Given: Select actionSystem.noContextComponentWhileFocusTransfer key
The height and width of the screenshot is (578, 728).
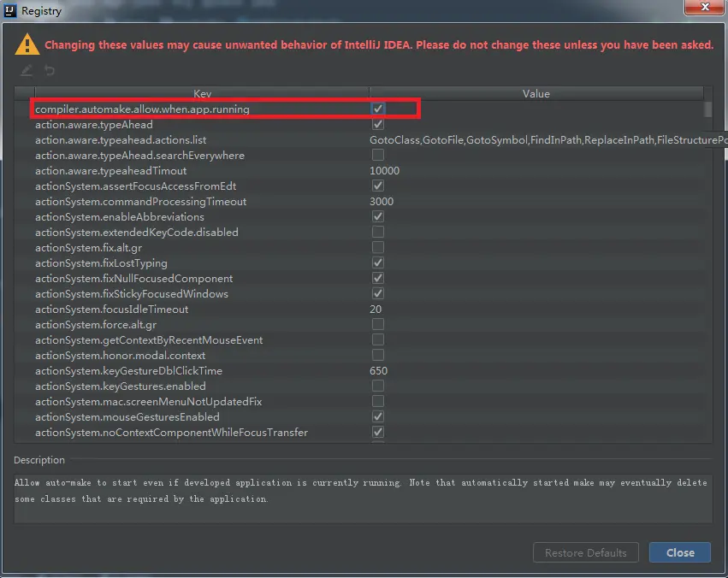Looking at the screenshot, I should [x=172, y=433].
